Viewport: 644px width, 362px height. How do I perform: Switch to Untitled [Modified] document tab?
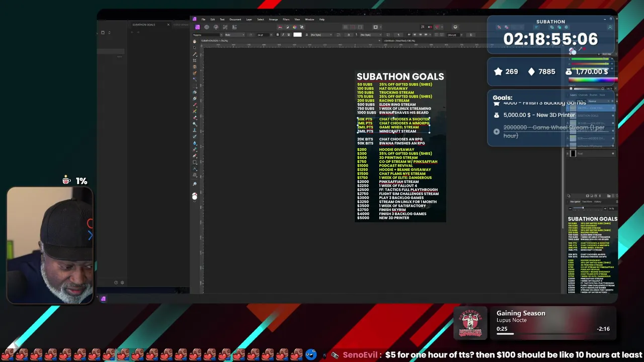click(x=399, y=40)
